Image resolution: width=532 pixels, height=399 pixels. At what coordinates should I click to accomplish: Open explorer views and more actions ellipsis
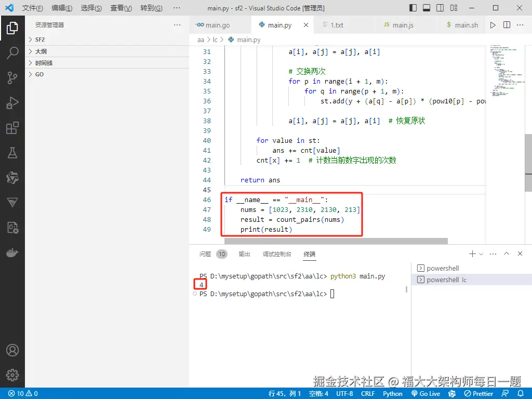pyautogui.click(x=177, y=25)
